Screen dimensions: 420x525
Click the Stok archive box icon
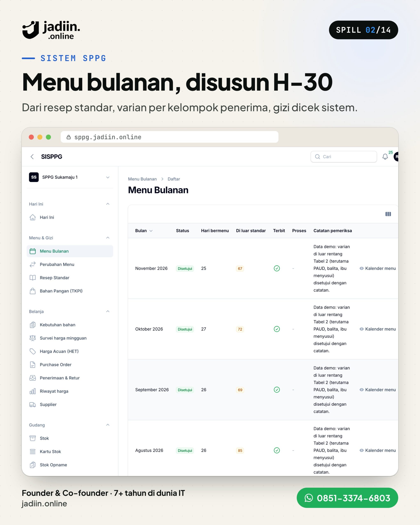(33, 438)
